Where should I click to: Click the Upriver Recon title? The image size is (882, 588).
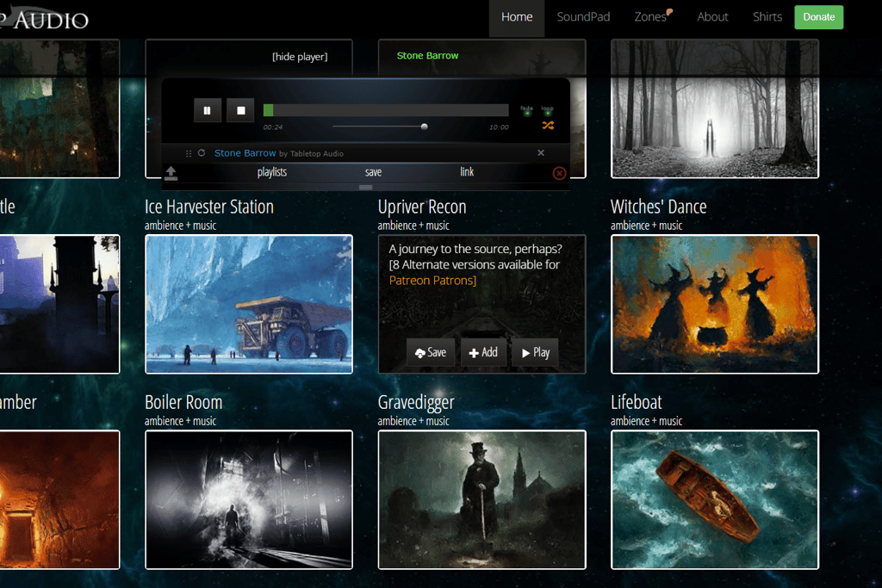click(x=422, y=207)
